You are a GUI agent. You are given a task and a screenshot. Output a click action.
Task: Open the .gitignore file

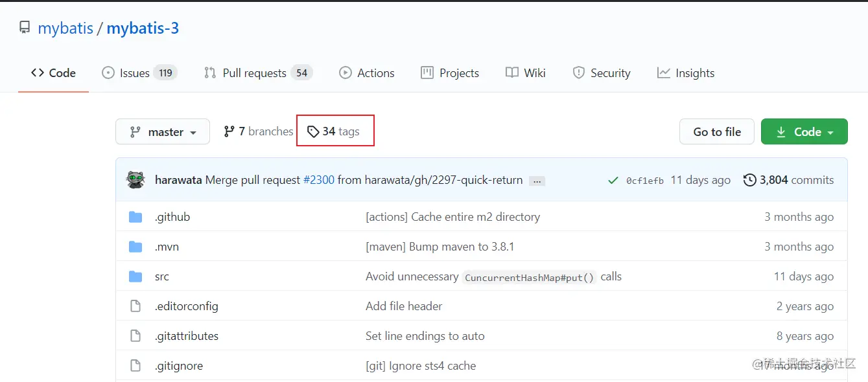pos(179,366)
